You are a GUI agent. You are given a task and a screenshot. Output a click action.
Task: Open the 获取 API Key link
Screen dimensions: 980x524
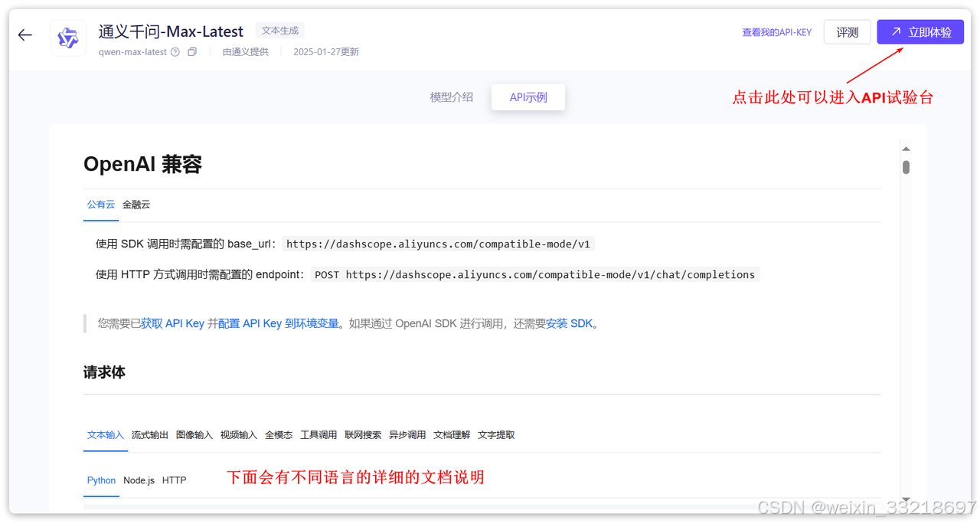(172, 323)
